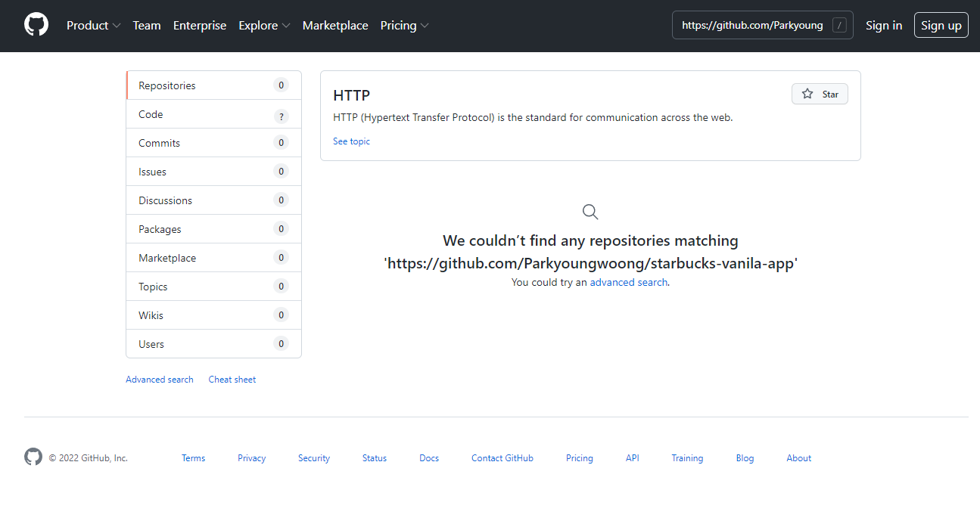Open Advanced search link below sidebar

160,380
